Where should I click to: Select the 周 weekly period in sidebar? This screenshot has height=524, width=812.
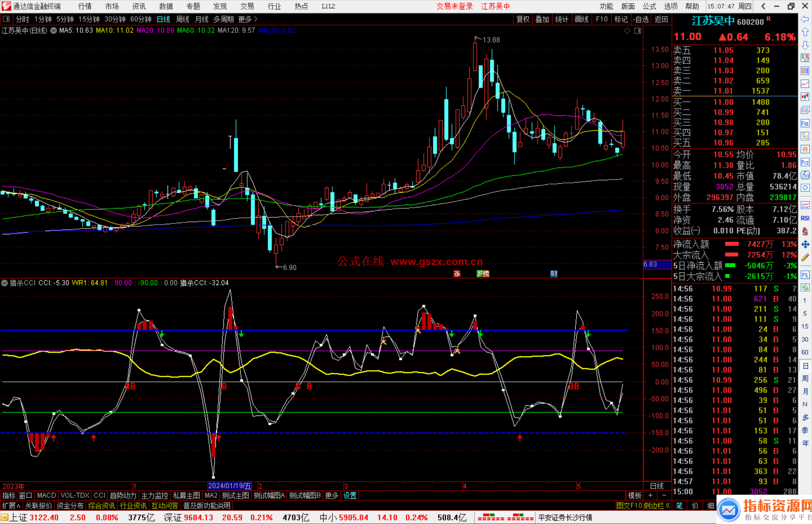[x=805, y=378]
